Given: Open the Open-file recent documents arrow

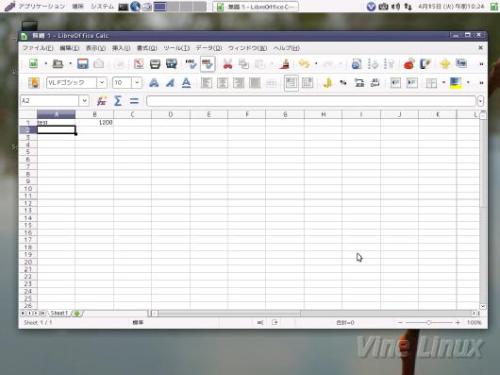Looking at the screenshot, I should coord(70,63).
